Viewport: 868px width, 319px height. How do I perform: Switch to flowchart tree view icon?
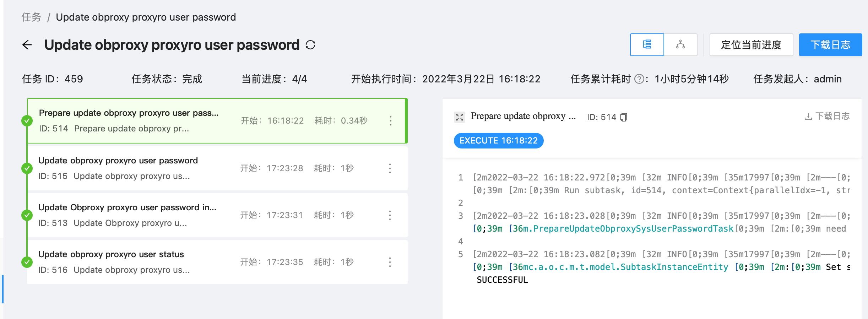(x=680, y=45)
